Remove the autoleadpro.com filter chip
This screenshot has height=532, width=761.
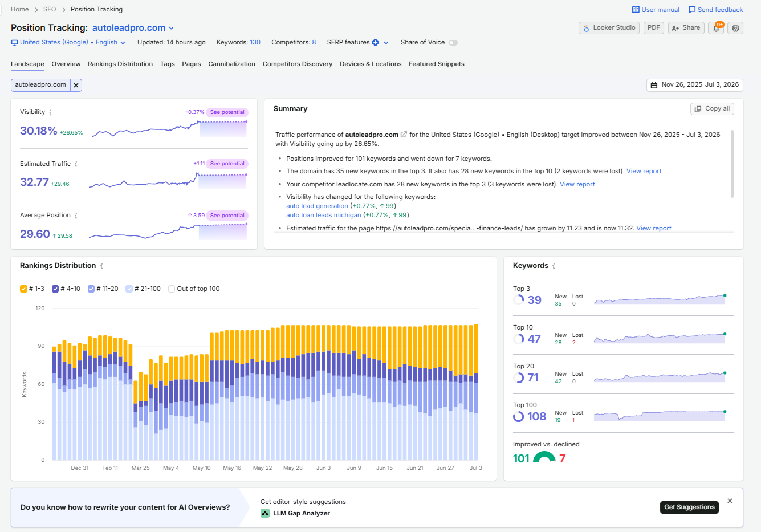76,85
